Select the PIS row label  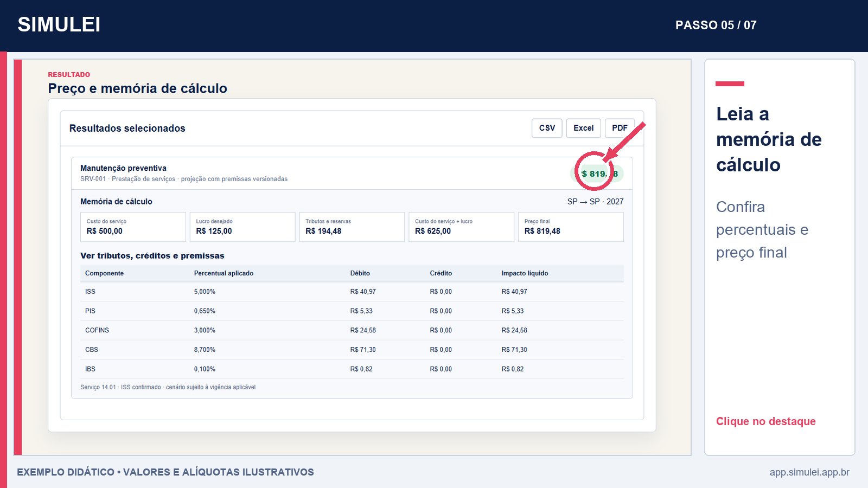pyautogui.click(x=90, y=311)
